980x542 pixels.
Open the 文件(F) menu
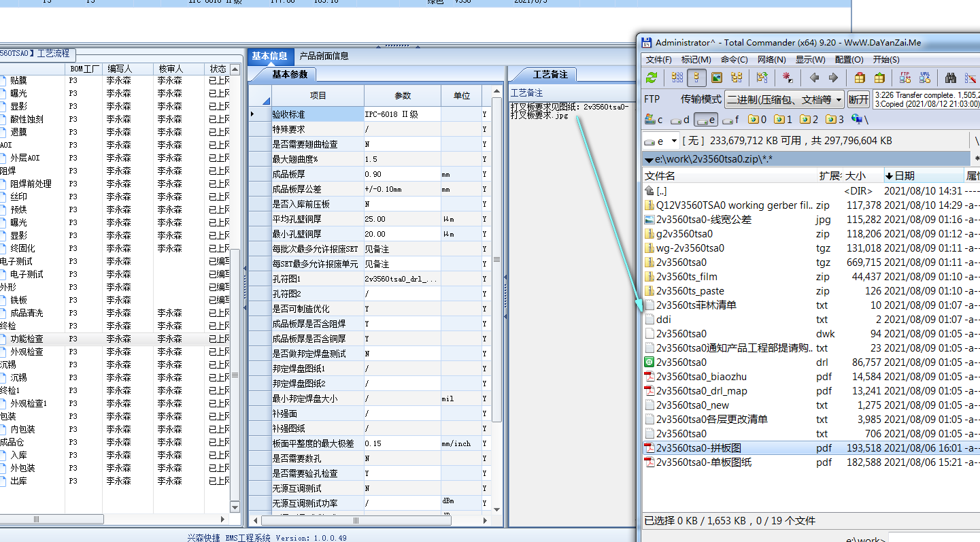[x=658, y=60]
